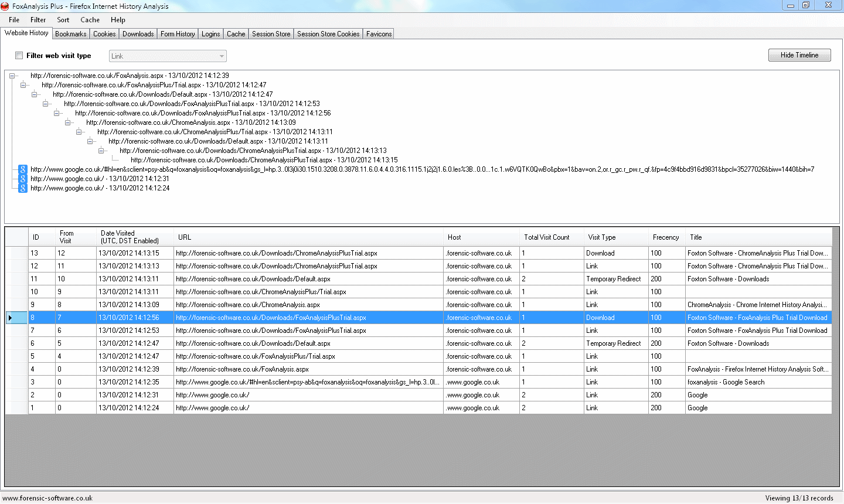Open the Sort menu
The image size is (844, 504).
tap(63, 20)
